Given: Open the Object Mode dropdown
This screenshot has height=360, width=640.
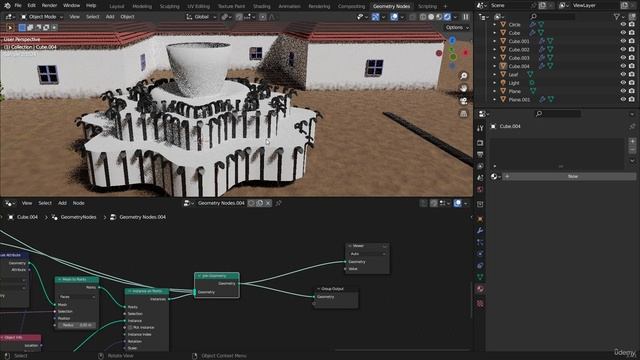Looking at the screenshot, I should [42, 17].
